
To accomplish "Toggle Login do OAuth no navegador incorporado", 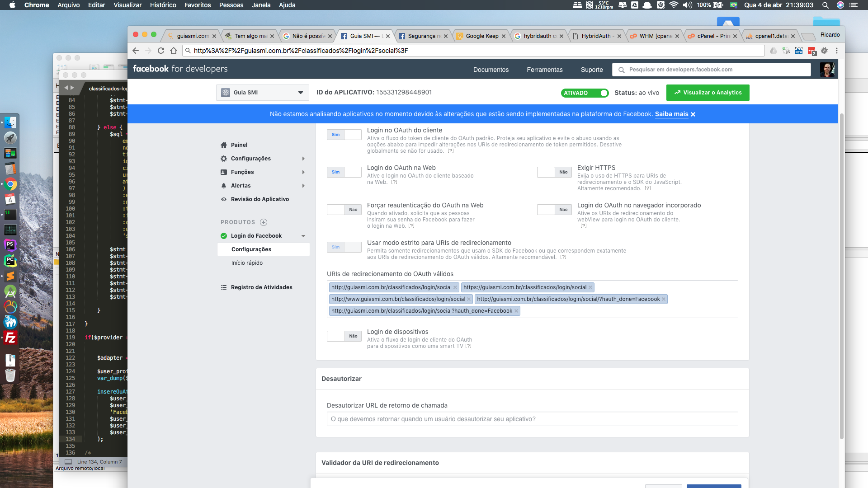I will point(554,210).
